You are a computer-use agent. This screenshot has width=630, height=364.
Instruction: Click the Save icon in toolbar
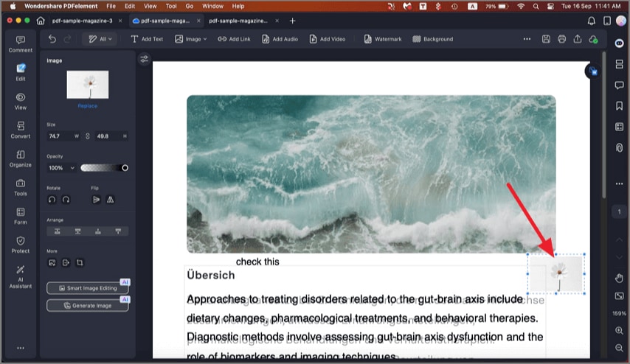(546, 39)
